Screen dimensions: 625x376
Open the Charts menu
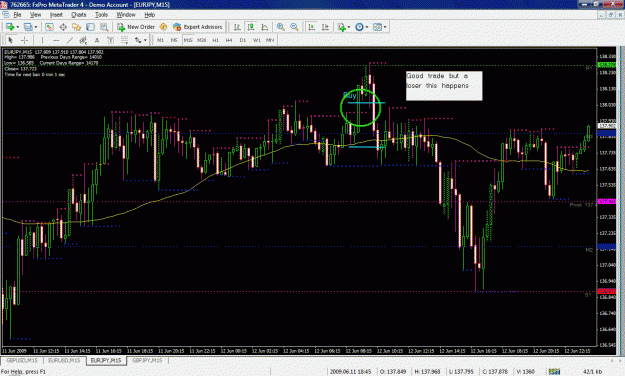coord(79,15)
